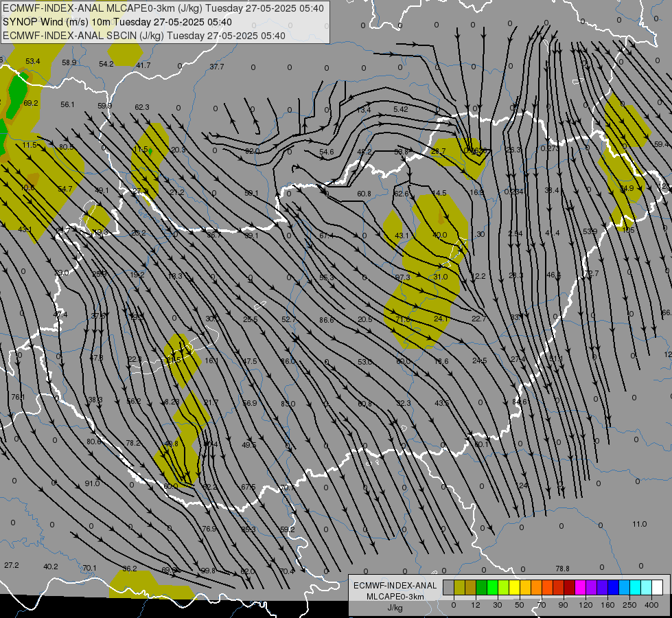Click the map value 53.4

[32, 61]
